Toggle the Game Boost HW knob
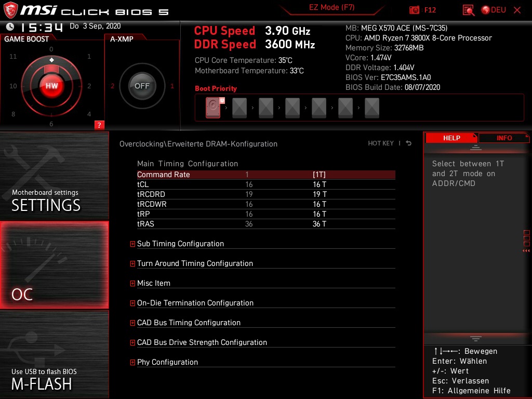Image resolution: width=532 pixels, height=399 pixels. pyautogui.click(x=51, y=86)
